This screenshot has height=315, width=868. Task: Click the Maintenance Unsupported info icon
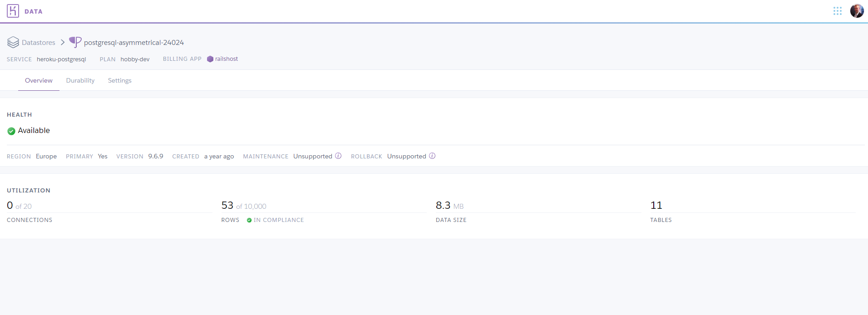point(338,156)
